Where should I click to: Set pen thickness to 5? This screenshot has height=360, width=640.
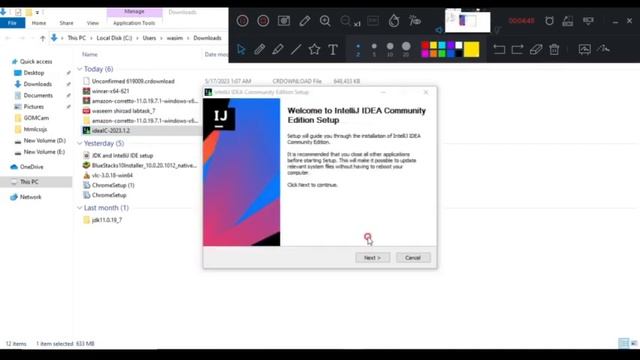click(x=374, y=49)
